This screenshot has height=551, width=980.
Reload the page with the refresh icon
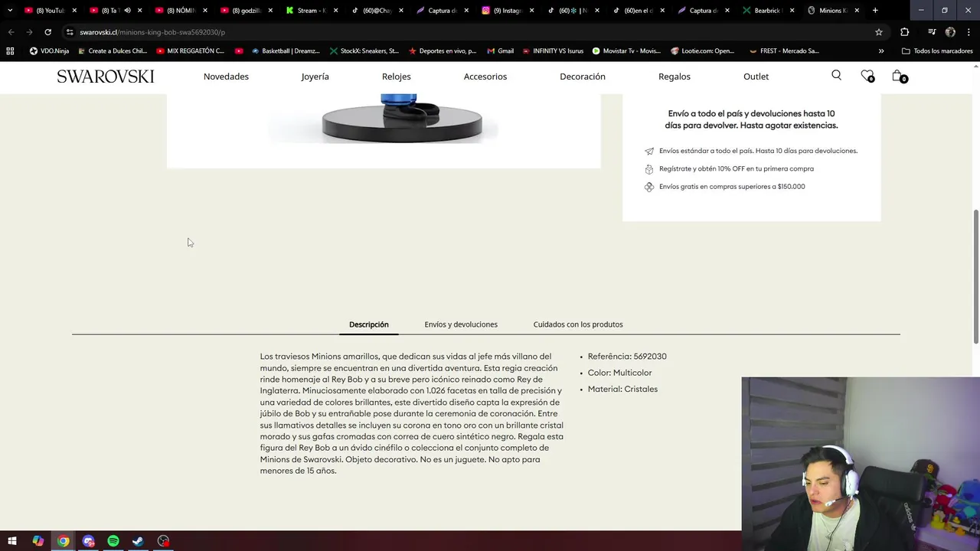pos(47,32)
